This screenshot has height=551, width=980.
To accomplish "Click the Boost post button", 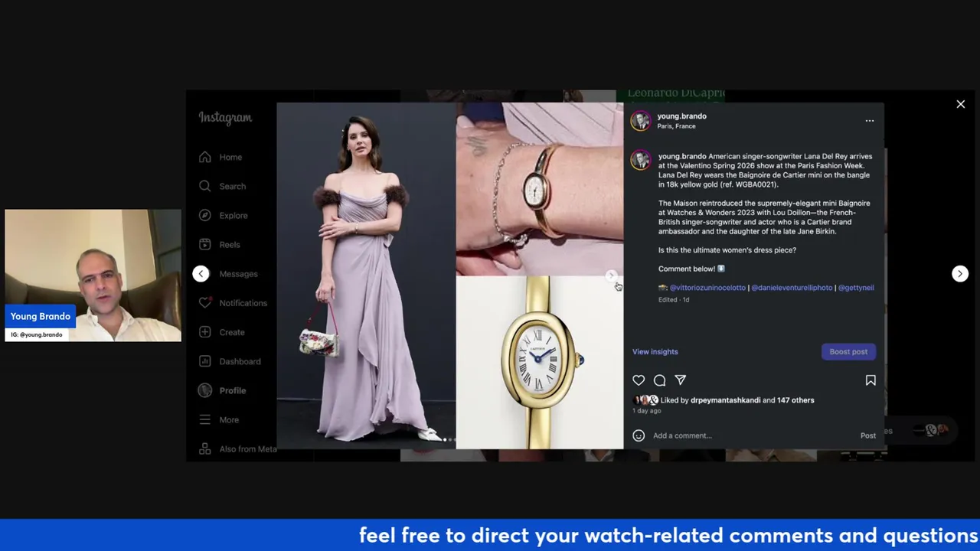I will (848, 351).
